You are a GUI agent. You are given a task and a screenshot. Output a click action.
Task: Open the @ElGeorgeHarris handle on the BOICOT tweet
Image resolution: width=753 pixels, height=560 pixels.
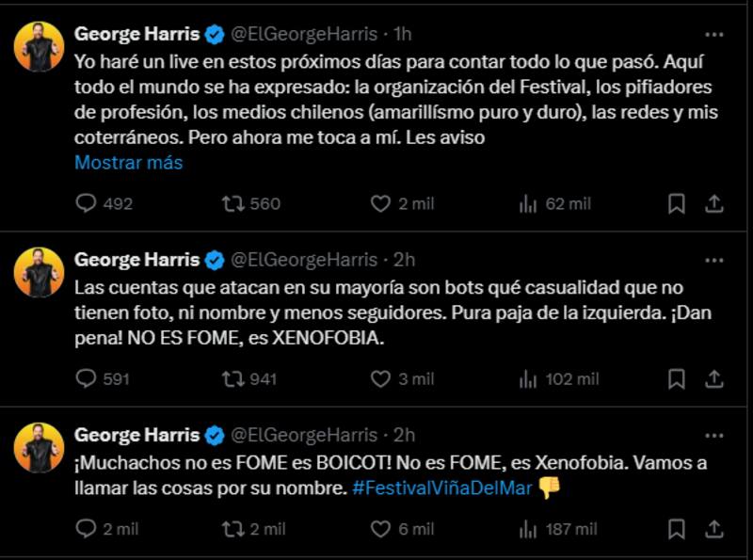click(304, 435)
